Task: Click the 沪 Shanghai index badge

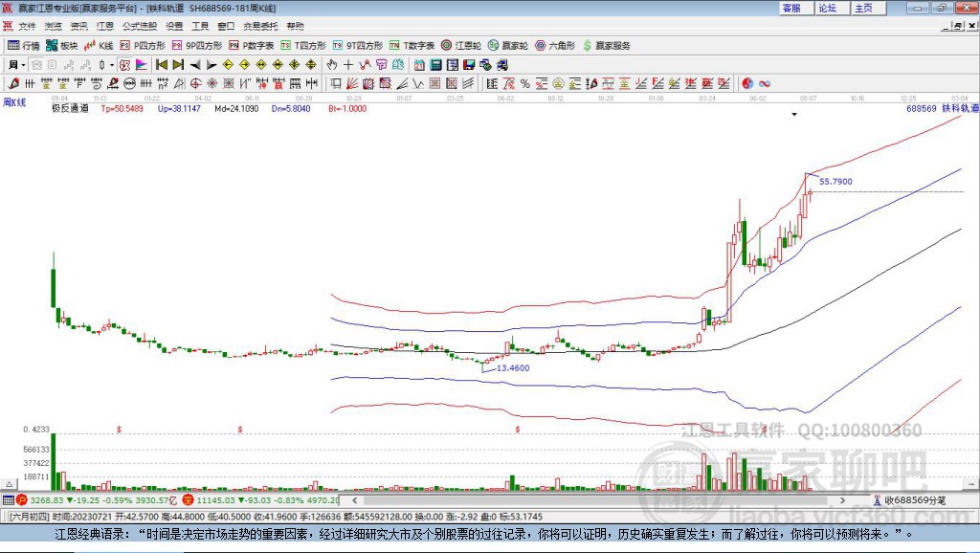Action: (x=22, y=500)
